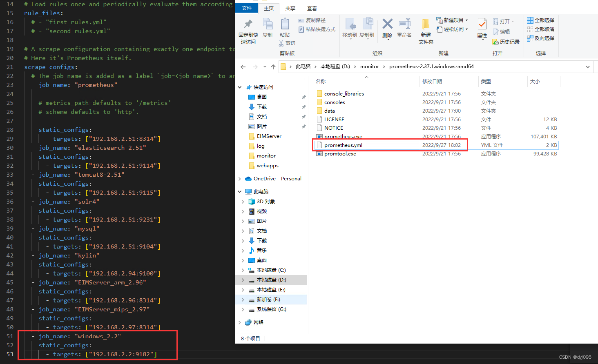Click the Select all icon
598x364 pixels.
point(530,20)
